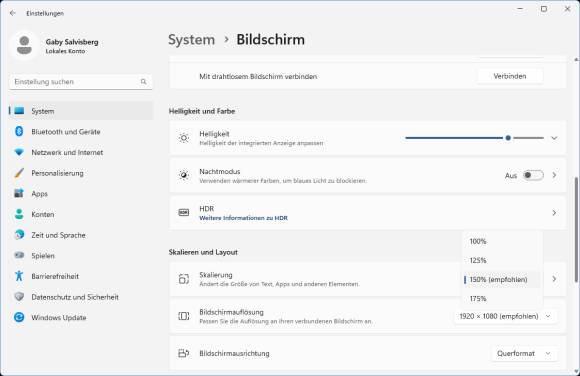This screenshot has height=376, width=580.
Task: Click Gaby Salvisberg account name
Action: coord(72,42)
